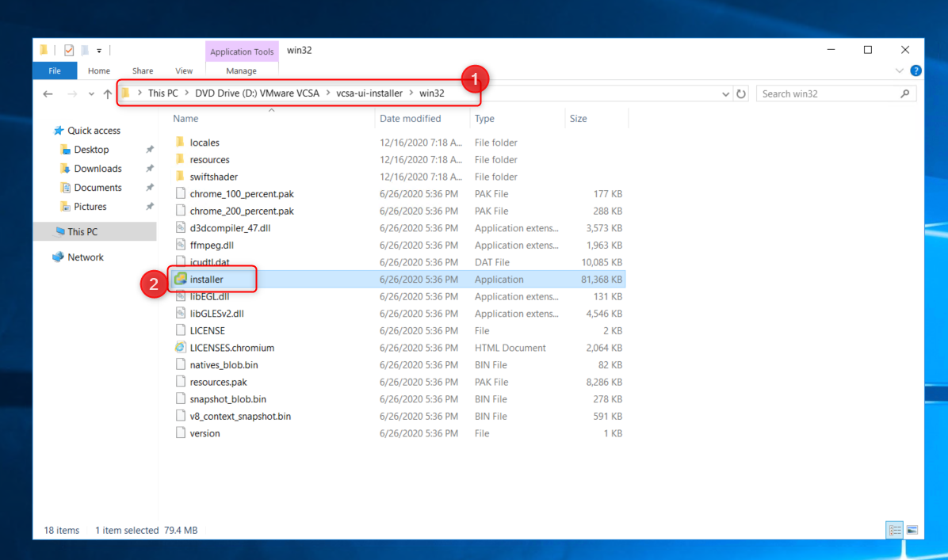Open the View ribbon tab
The height and width of the screenshot is (560, 948).
[184, 70]
